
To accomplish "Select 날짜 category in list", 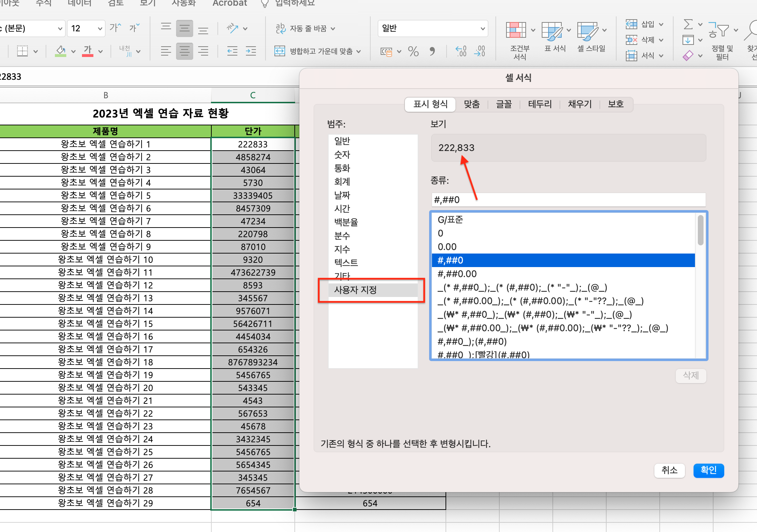I will (x=373, y=195).
